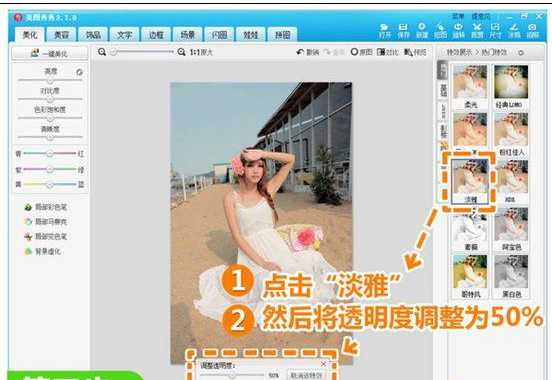Expand the 热门特效 effects category header
This screenshot has height=380, width=552.
494,52
